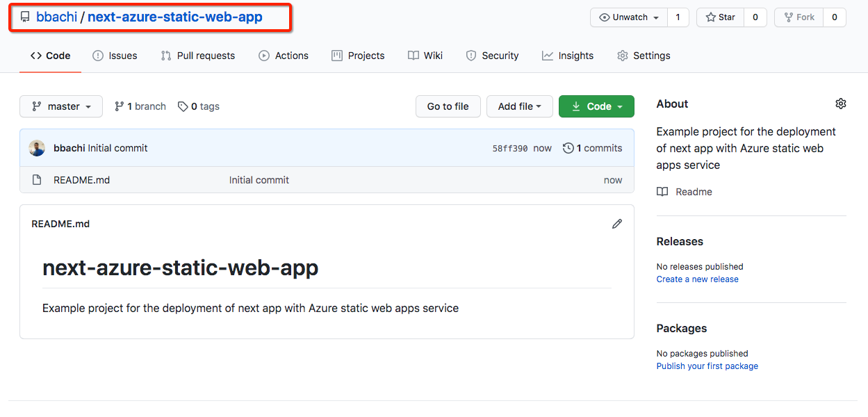This screenshot has height=417, width=868.
Task: Click the next-azure-static-web-app README heading
Action: coord(181,268)
